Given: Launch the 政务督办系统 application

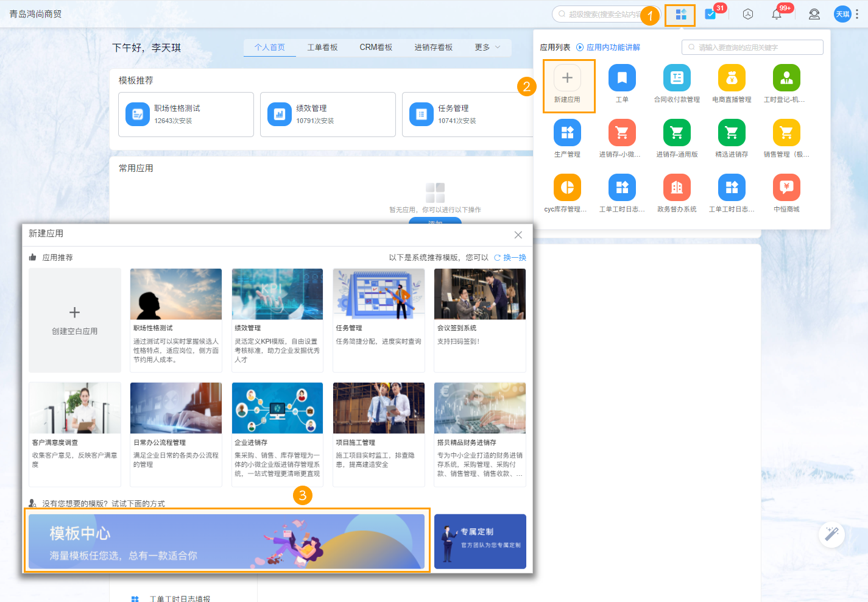Looking at the screenshot, I should (x=677, y=187).
